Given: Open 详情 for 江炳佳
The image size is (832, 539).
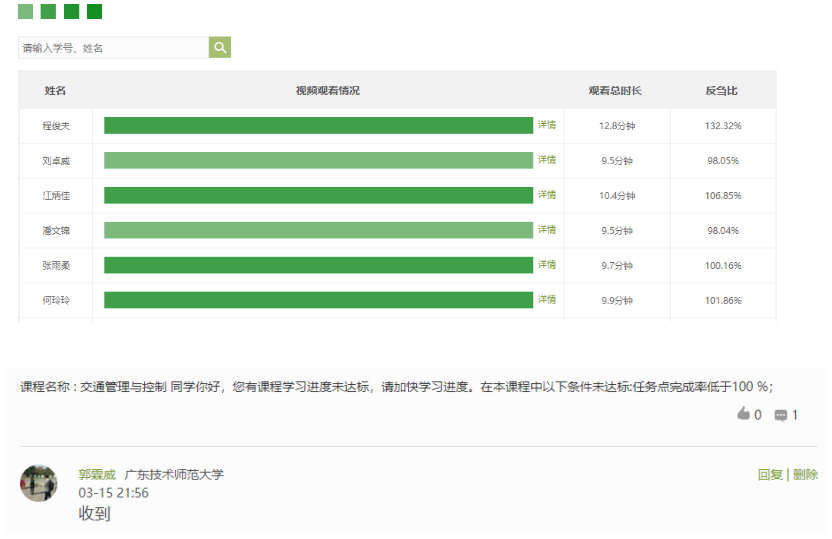Looking at the screenshot, I should (x=547, y=195).
